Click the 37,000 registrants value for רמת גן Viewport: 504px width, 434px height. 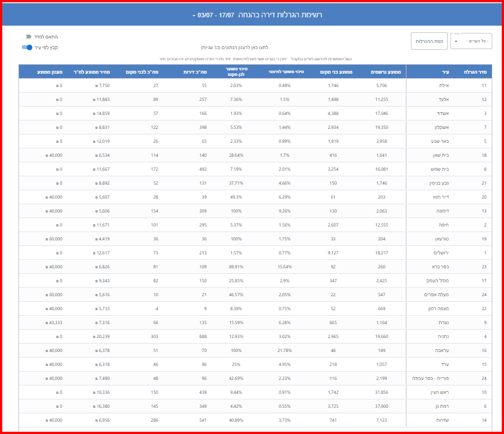pos(381,406)
